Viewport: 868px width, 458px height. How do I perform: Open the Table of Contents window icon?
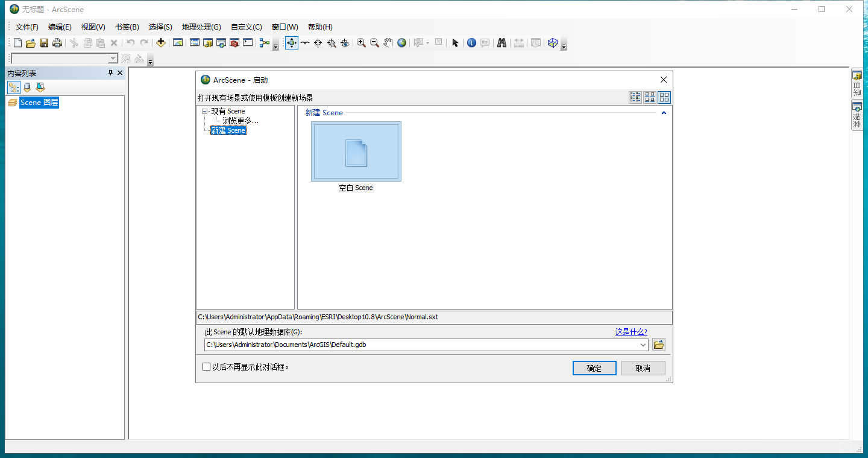coord(194,43)
